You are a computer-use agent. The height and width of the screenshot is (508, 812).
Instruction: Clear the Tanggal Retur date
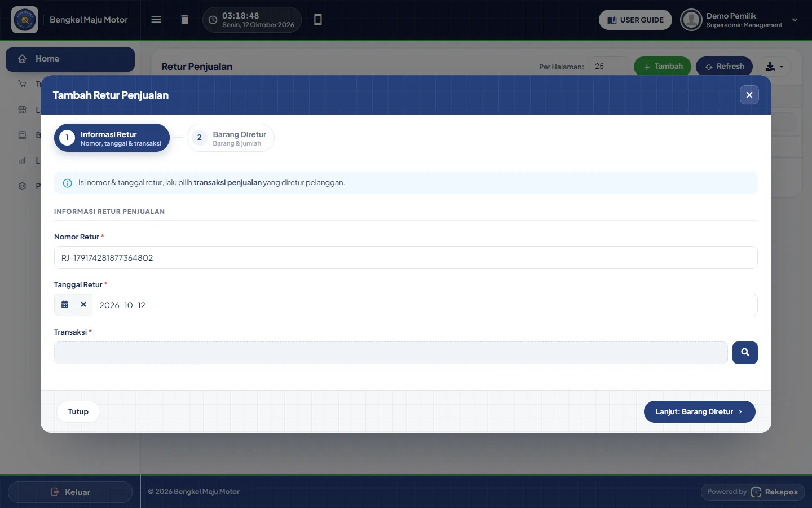[83, 305]
